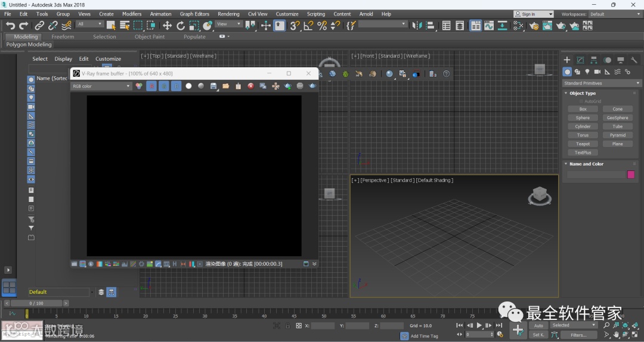
Task: Select the Move transform tool
Action: (167, 26)
